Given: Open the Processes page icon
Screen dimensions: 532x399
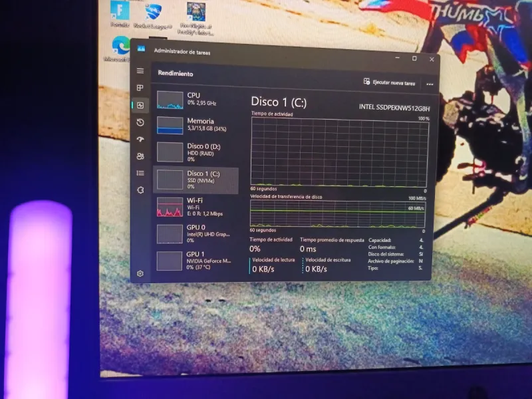Looking at the screenshot, I should [140, 88].
